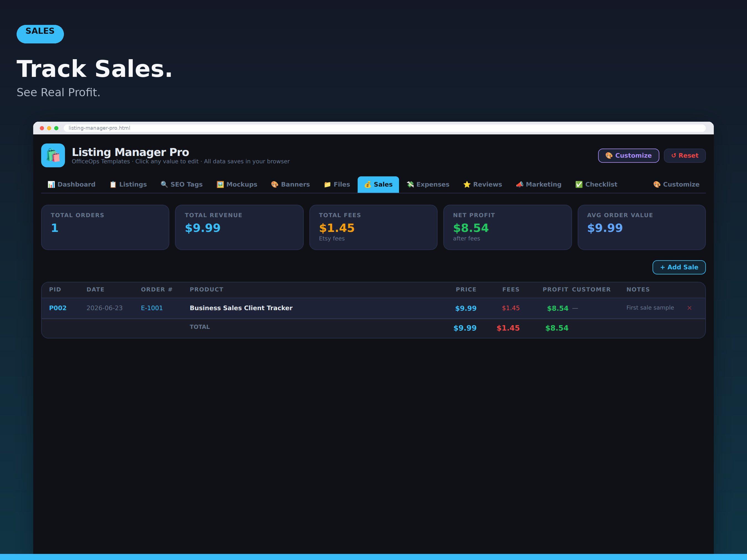Image resolution: width=747 pixels, height=560 pixels.
Task: Go to the Checklist tab
Action: 596,184
